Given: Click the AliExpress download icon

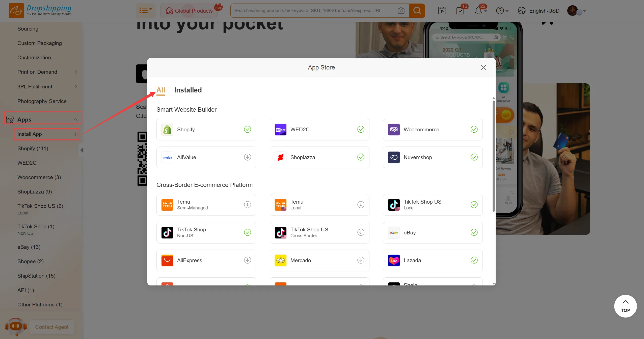Looking at the screenshot, I should 247,260.
